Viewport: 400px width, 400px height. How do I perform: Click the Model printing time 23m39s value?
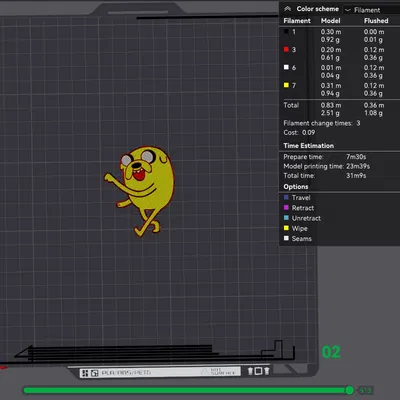[x=358, y=166]
